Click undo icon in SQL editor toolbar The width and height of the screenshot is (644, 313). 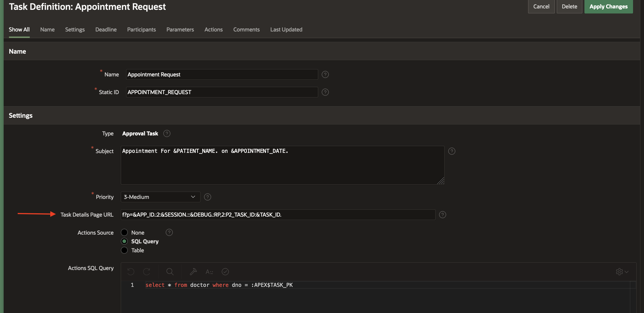click(131, 272)
